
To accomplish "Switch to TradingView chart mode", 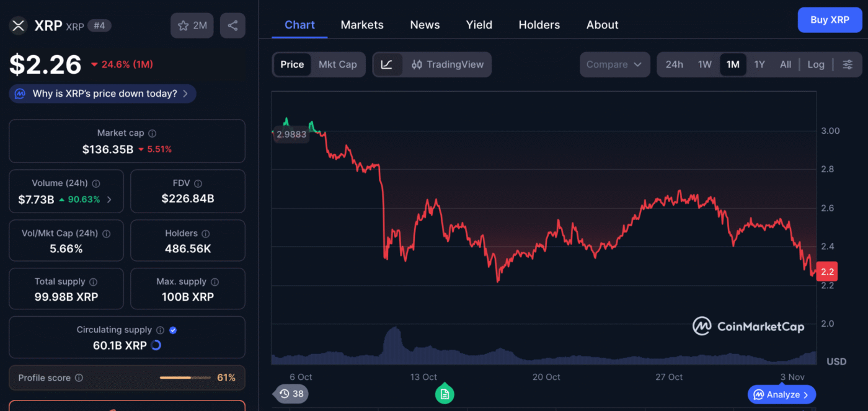I will pos(448,64).
